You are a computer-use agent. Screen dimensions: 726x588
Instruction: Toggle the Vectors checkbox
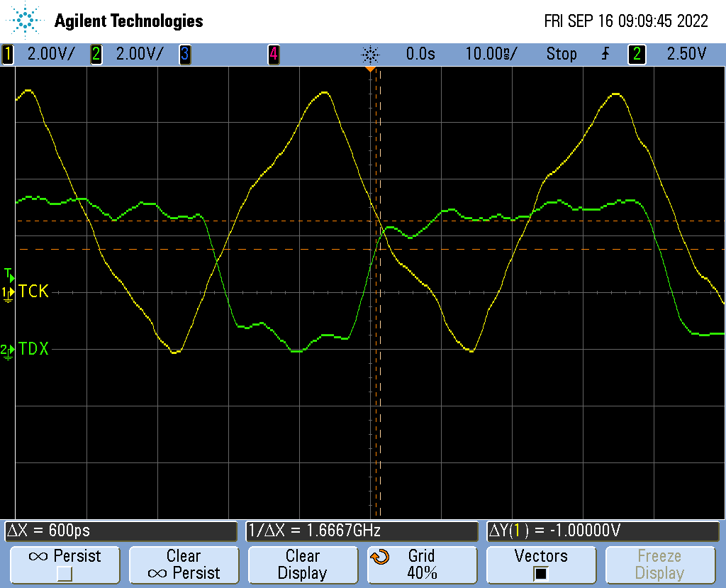540,573
